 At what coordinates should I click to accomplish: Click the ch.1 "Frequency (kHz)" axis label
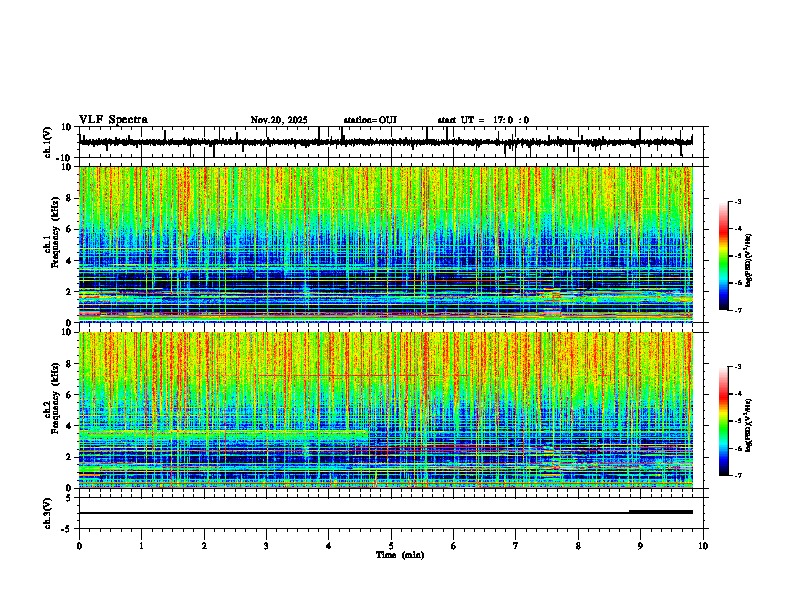55,232
